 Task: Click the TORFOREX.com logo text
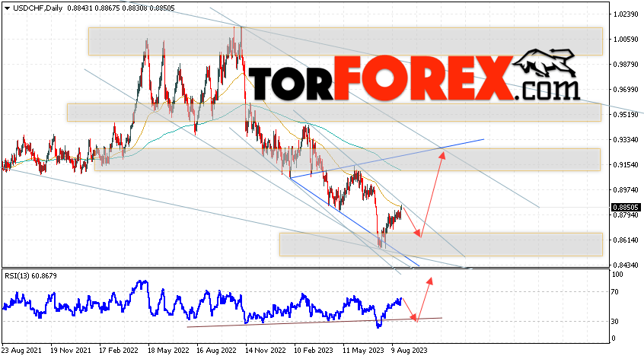[x=413, y=79]
